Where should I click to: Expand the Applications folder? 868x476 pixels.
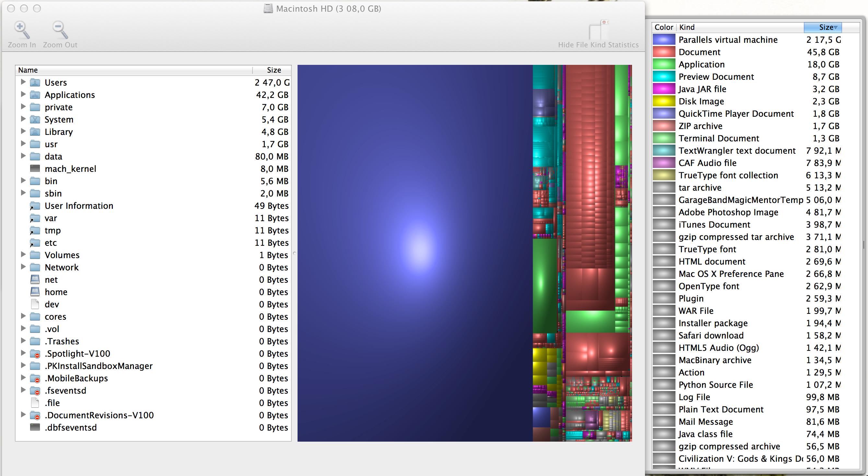[23, 94]
